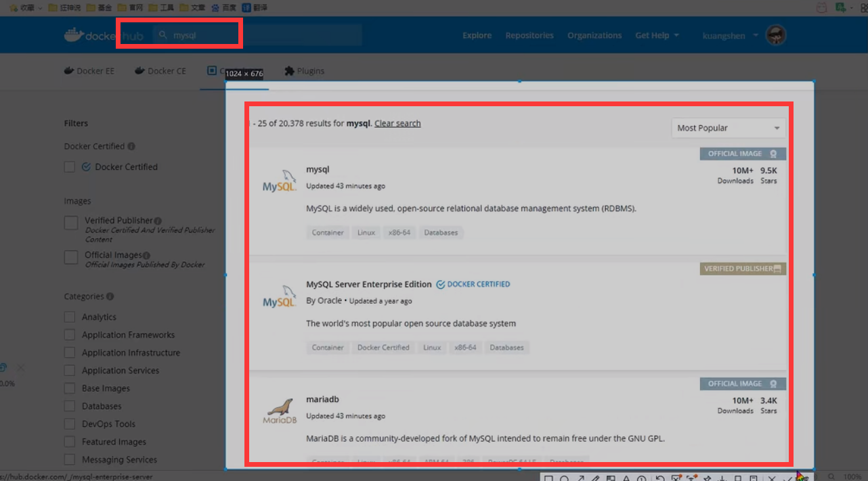Check the Docker Certified filter checkbox
The width and height of the screenshot is (868, 481).
tap(70, 166)
